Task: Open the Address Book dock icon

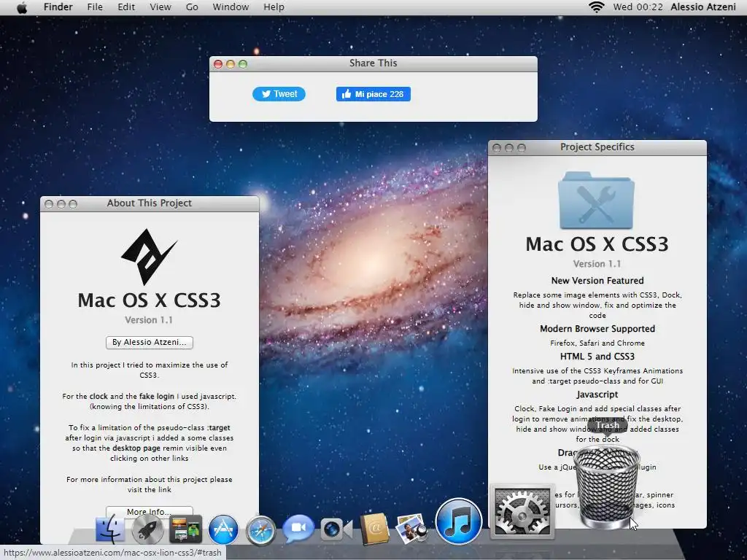Action: pyautogui.click(x=375, y=529)
